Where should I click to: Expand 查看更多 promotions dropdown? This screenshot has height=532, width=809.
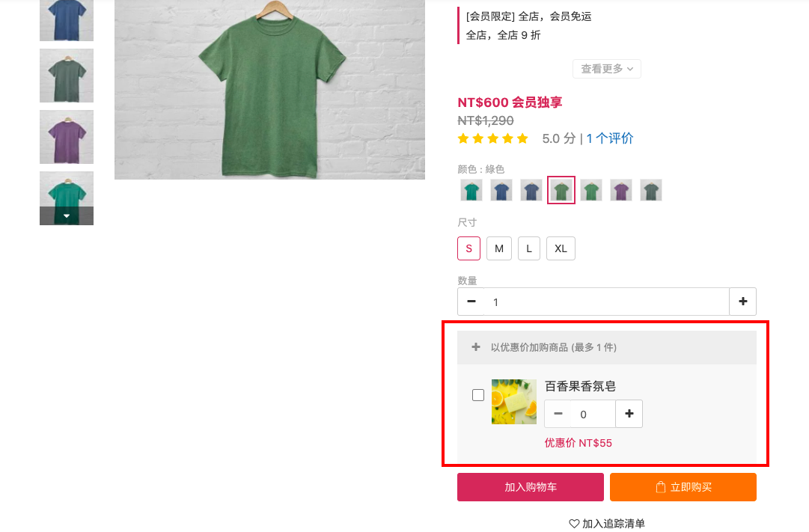coord(607,69)
